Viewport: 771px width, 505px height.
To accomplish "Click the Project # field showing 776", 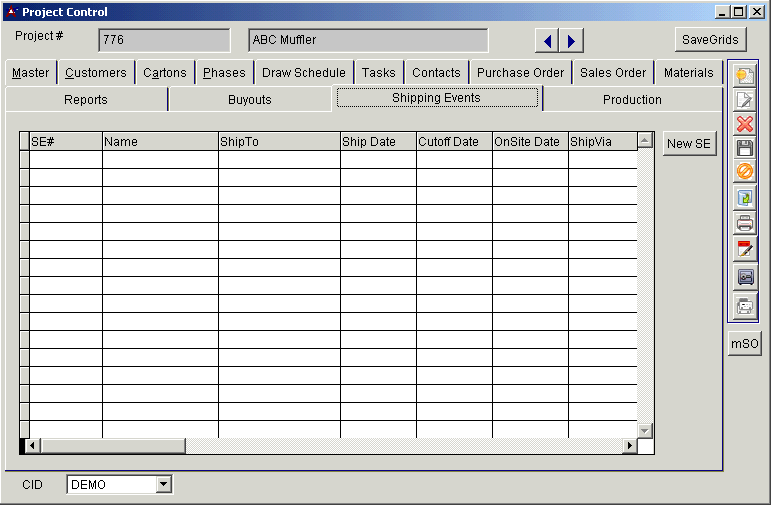I will 164,40.
